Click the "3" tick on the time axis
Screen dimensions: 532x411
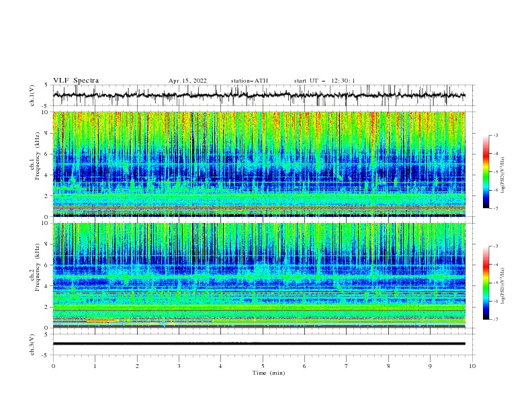pos(179,366)
